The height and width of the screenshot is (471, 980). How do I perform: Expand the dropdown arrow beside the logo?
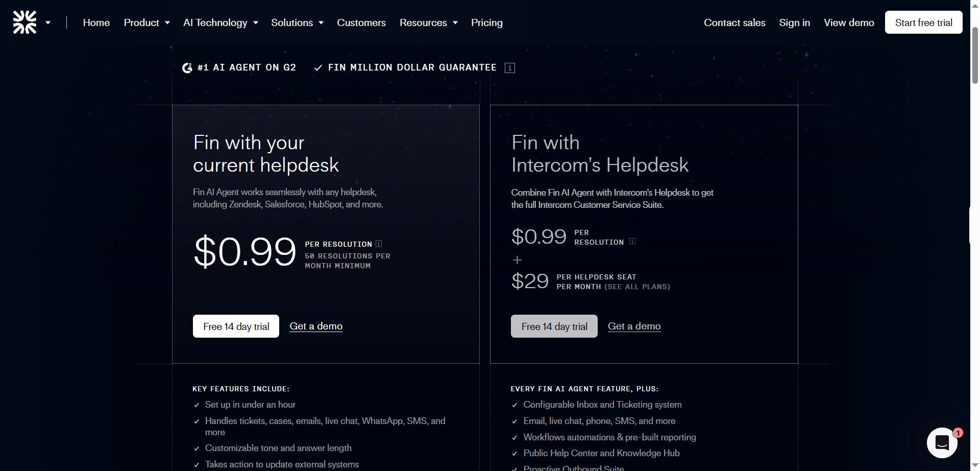48,22
